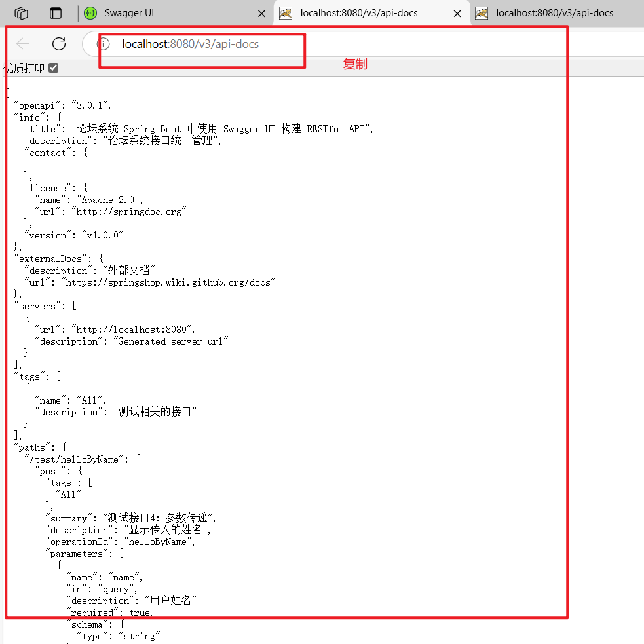Click the summary 测试接口4: 参数传递 line
The height and width of the screenshot is (644, 644).
coord(130,518)
